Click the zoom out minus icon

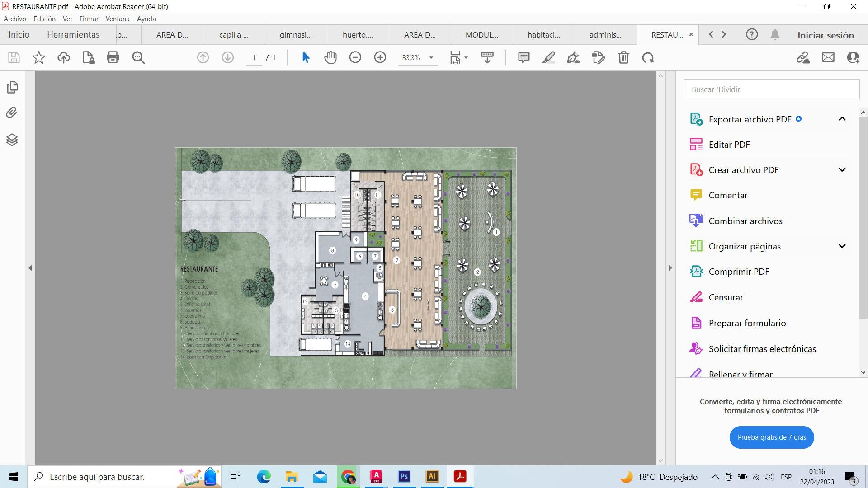tap(355, 57)
